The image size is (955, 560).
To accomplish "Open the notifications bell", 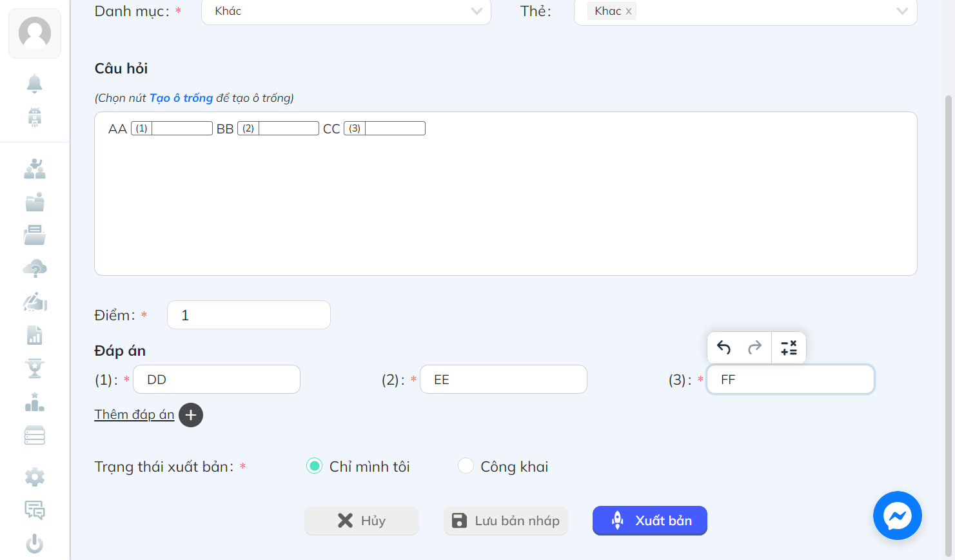I will click(x=35, y=83).
